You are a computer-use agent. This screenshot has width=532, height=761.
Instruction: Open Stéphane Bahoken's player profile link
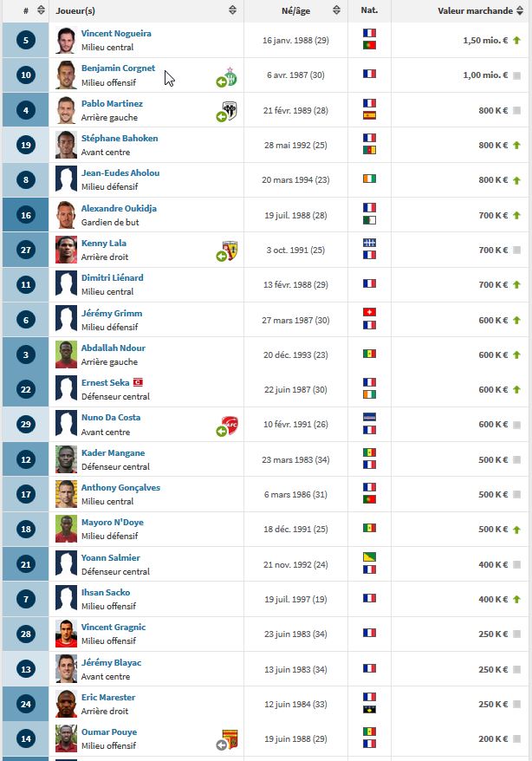coord(120,138)
